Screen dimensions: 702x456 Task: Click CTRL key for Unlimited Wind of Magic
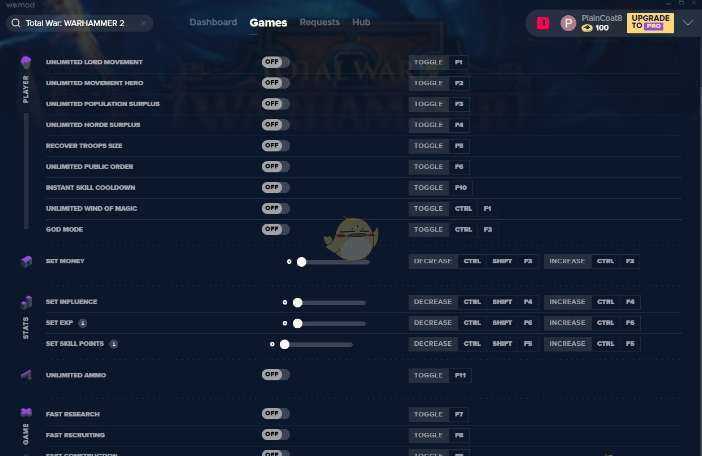coord(463,209)
